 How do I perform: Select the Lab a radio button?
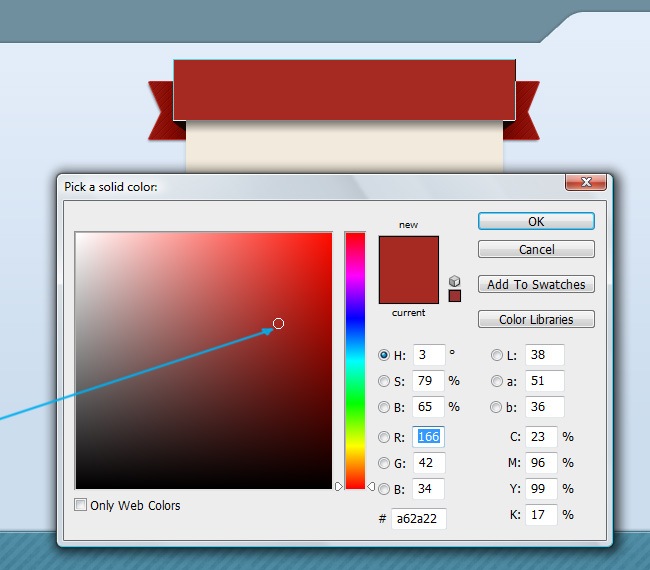pyautogui.click(x=497, y=381)
